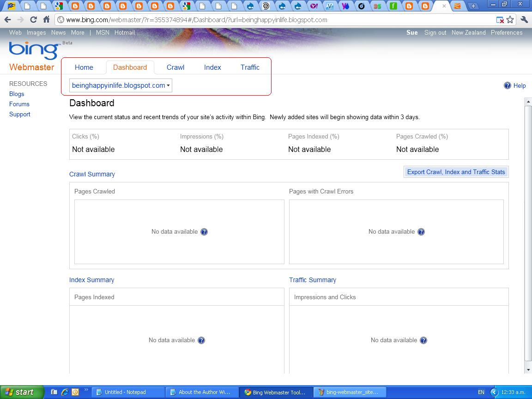
Task: Reload the page with the refresh icon
Action: point(33,20)
